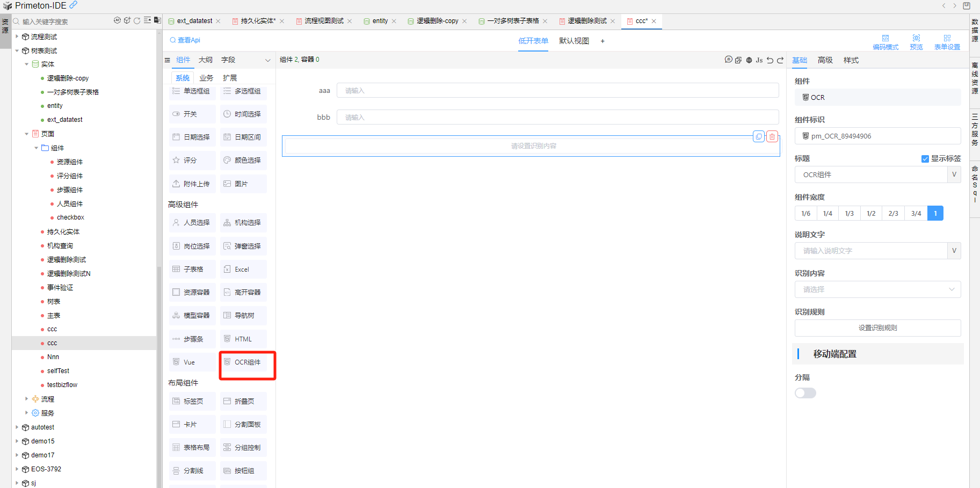Click the refresh icon in resource panel

[137, 21]
